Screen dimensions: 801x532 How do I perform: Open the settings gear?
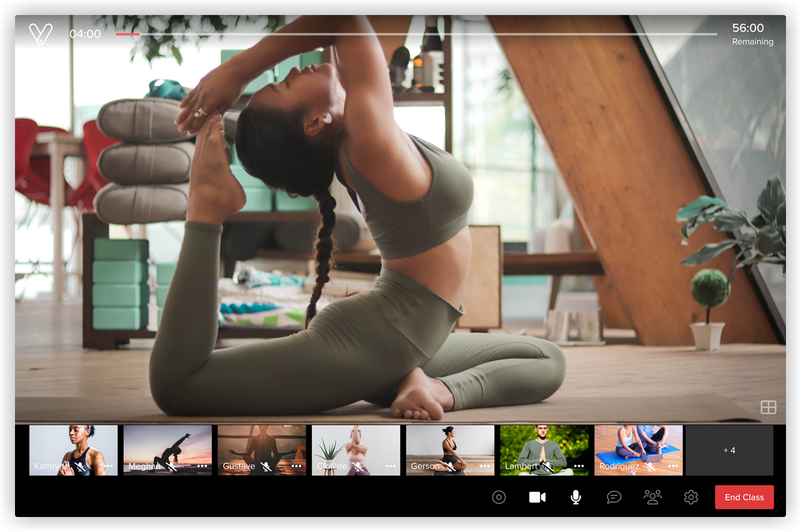pyautogui.click(x=691, y=497)
